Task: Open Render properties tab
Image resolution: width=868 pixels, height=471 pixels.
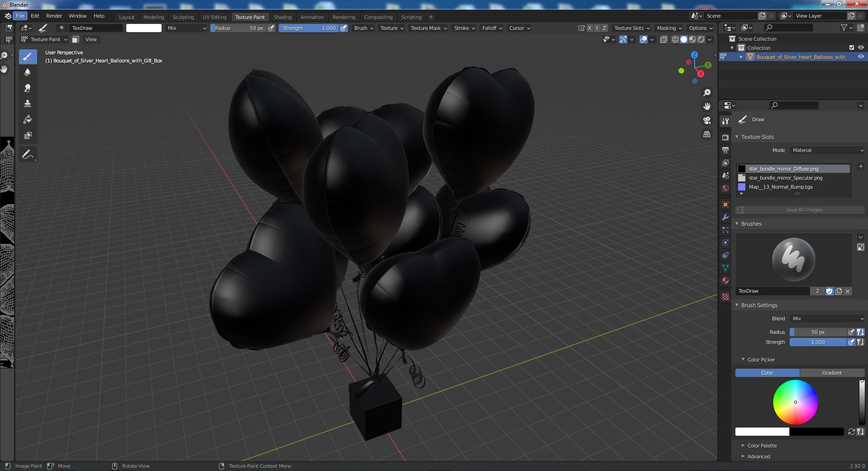Action: point(725,137)
